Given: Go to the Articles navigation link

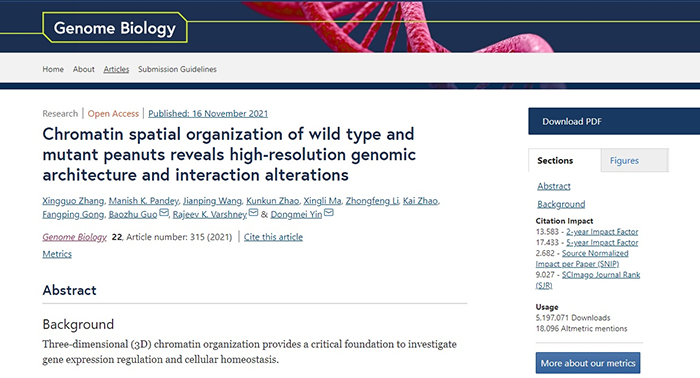Looking at the screenshot, I should coord(116,69).
